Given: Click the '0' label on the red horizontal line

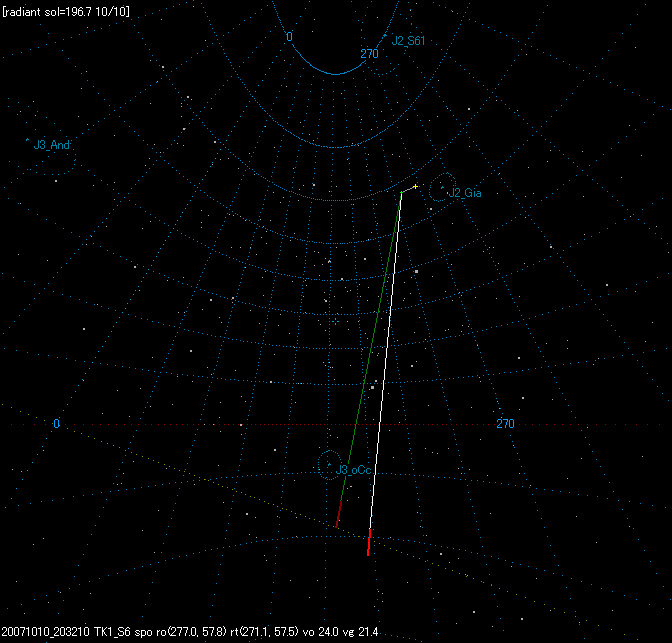Looking at the screenshot, I should pos(56,424).
